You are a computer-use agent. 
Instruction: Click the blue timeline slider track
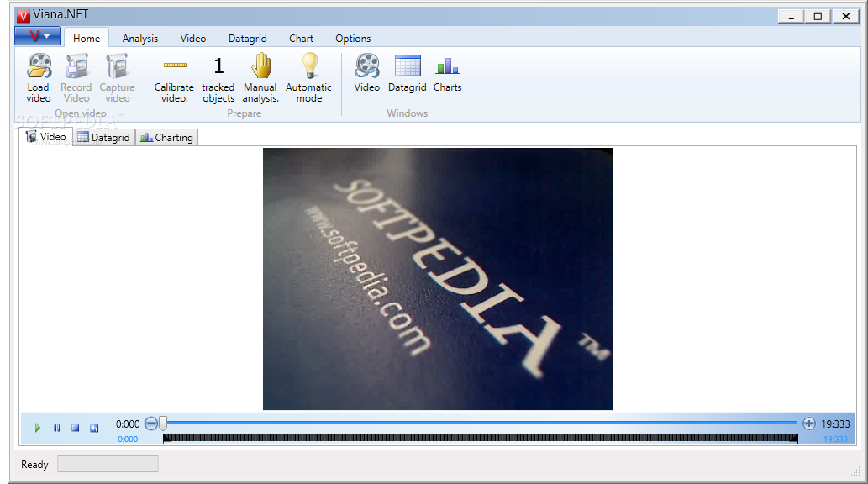click(481, 423)
